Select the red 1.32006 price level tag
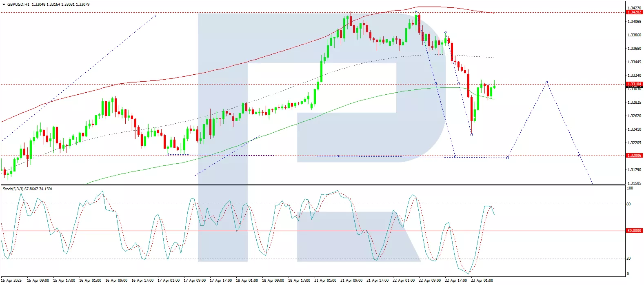 [x=634, y=156]
